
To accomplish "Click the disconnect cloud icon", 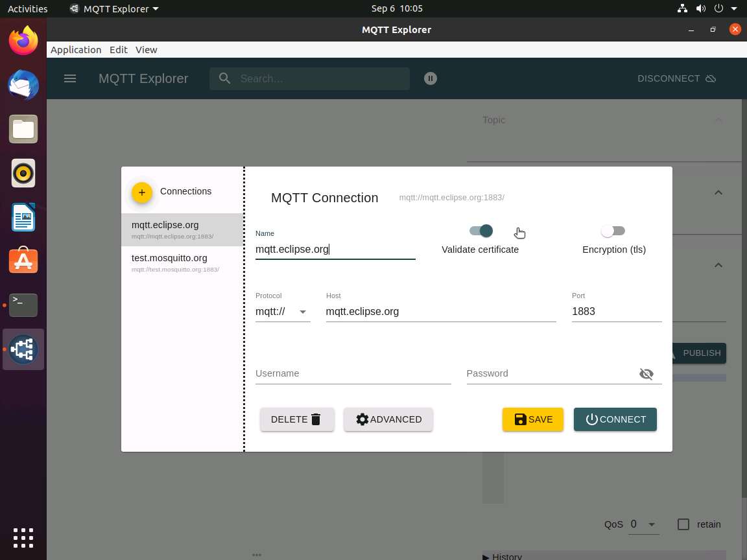I will point(711,78).
